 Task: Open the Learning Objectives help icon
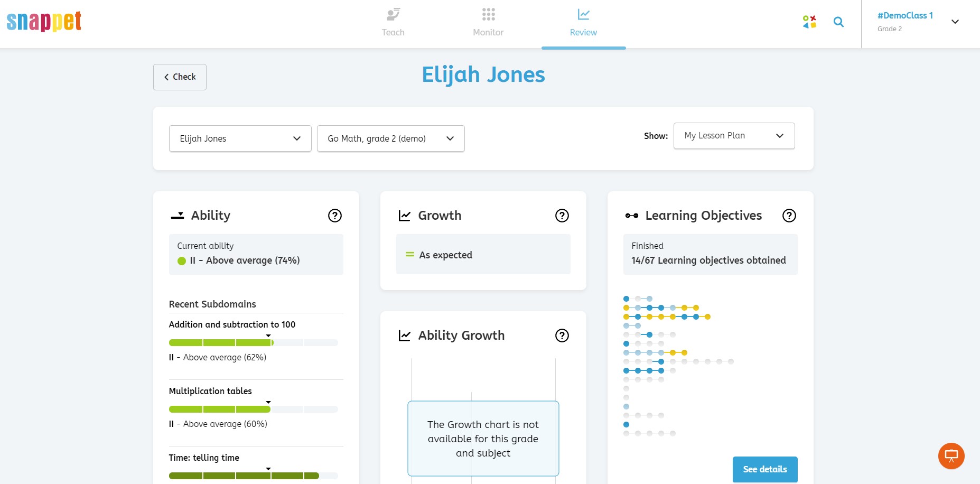click(x=789, y=216)
